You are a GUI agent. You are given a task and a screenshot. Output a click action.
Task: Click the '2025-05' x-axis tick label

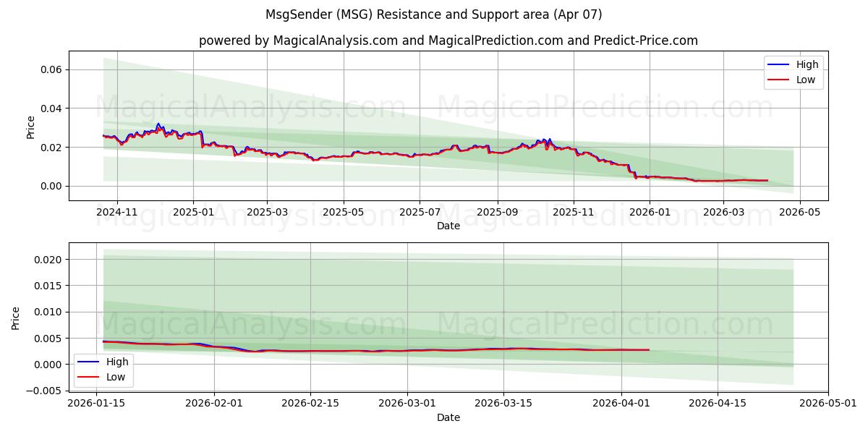(343, 212)
